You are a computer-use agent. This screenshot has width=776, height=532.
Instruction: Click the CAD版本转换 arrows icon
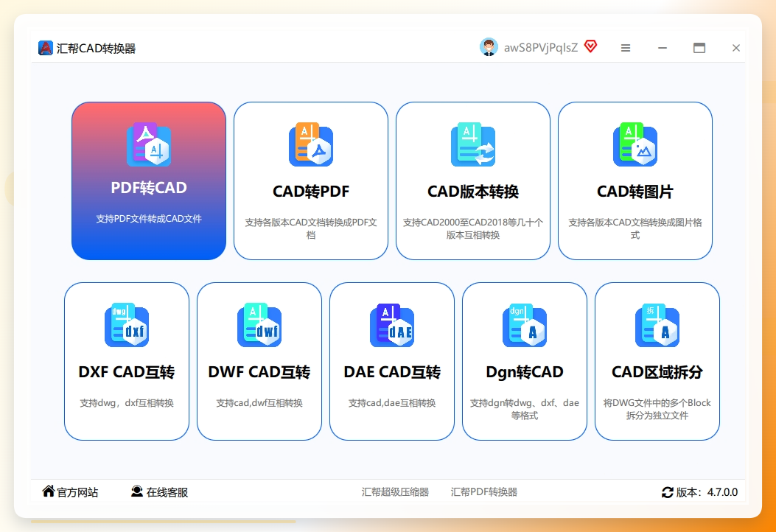click(x=473, y=144)
